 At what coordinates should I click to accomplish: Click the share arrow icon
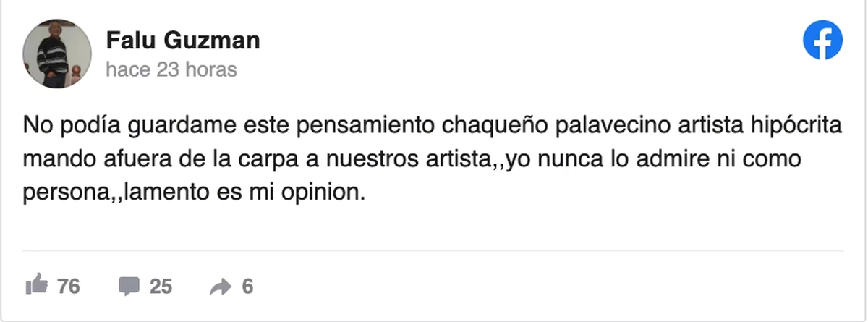pos(219,287)
